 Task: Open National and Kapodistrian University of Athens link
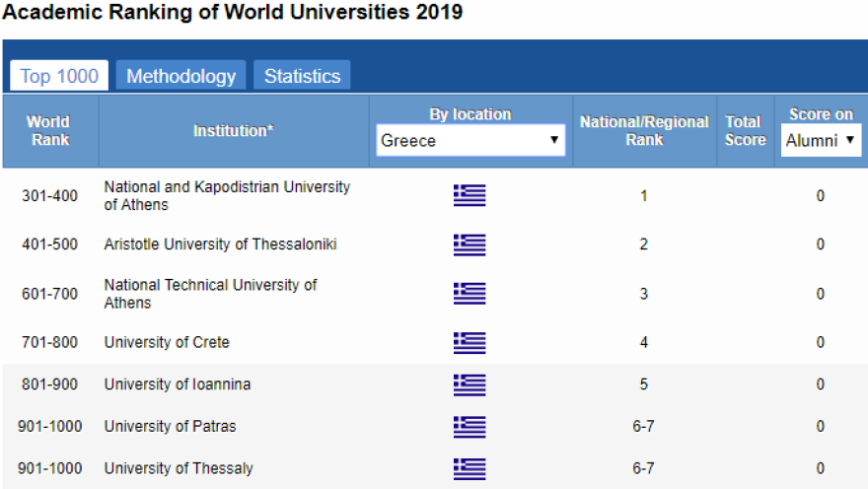[x=227, y=195]
